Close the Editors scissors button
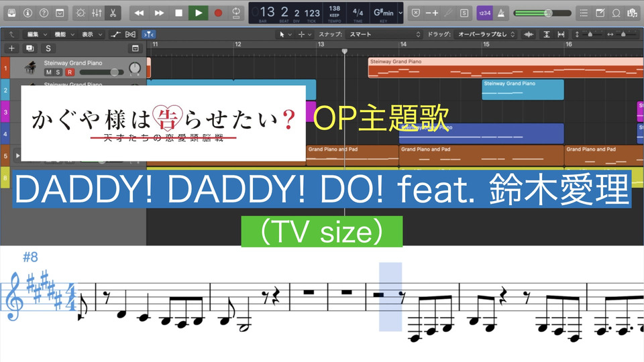Screen dimensions: 644x362 click(x=113, y=13)
